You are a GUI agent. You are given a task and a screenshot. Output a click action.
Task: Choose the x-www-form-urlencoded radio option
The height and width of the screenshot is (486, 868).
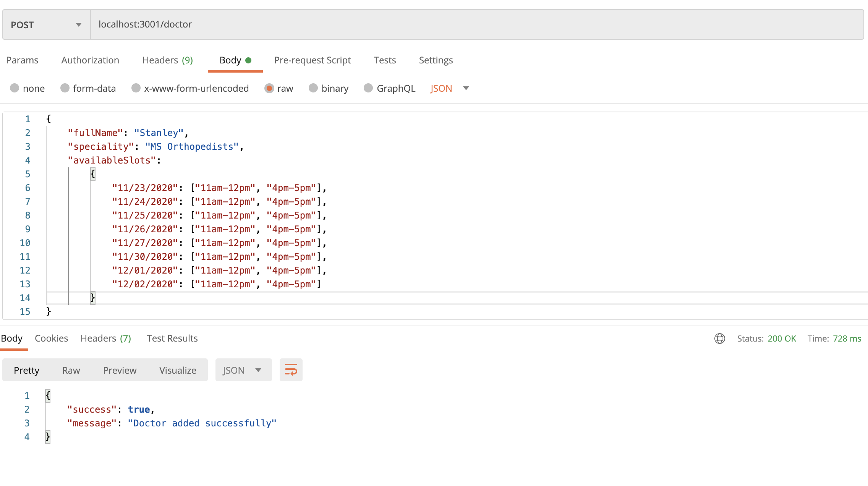click(136, 88)
